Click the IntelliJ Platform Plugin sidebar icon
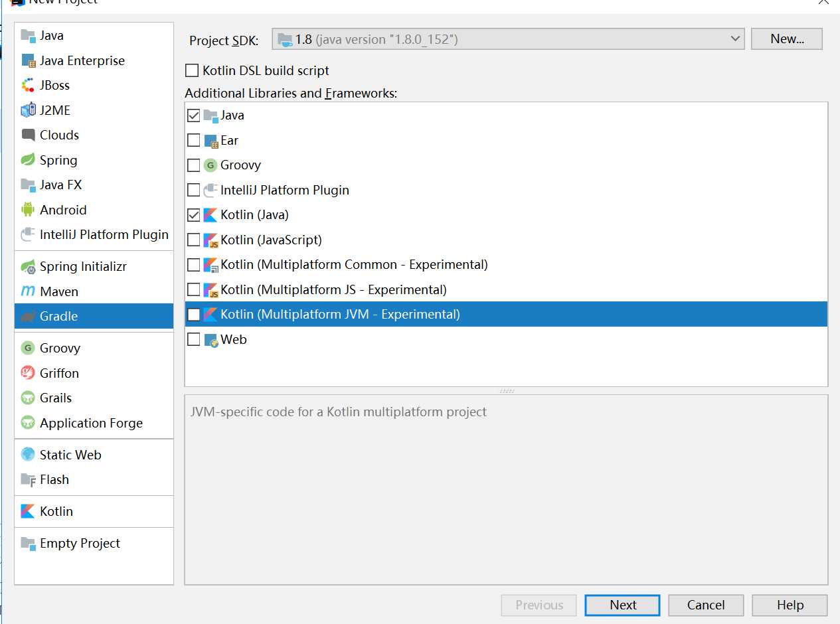Viewport: 840px width, 624px height. pos(28,234)
